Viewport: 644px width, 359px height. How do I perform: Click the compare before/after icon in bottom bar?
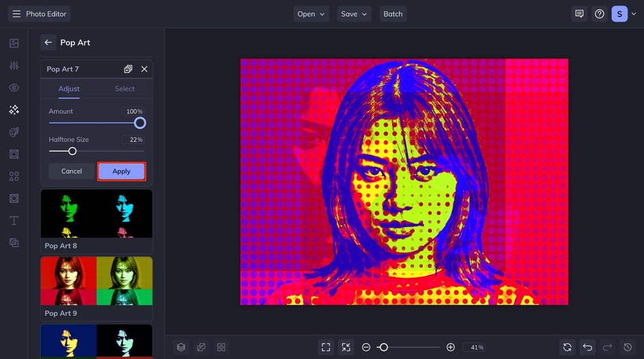(201, 347)
